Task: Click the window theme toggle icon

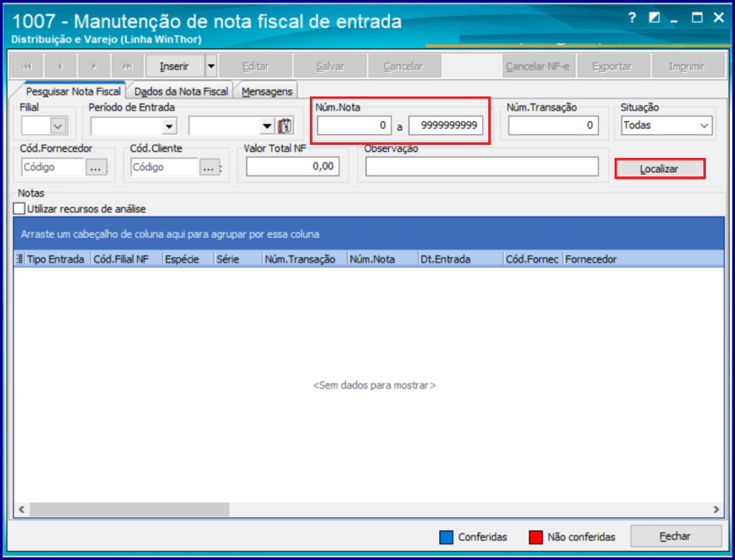Action: (654, 18)
